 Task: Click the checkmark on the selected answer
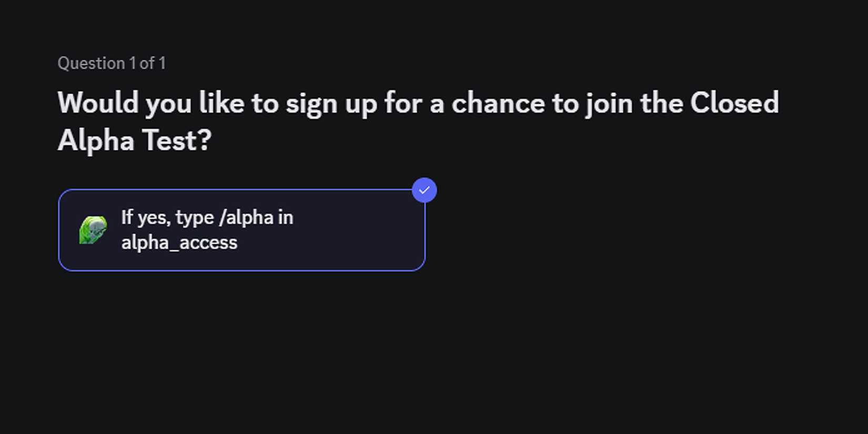(x=425, y=190)
